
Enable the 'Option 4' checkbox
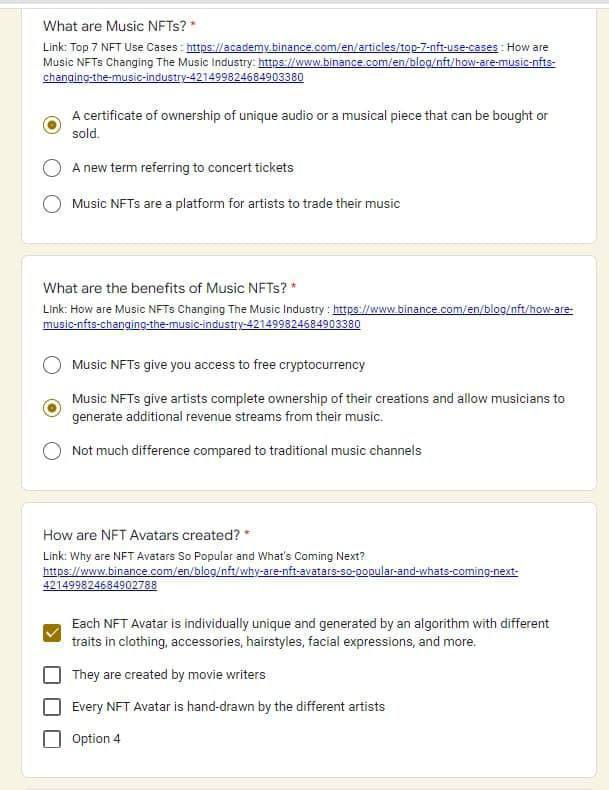(52, 739)
